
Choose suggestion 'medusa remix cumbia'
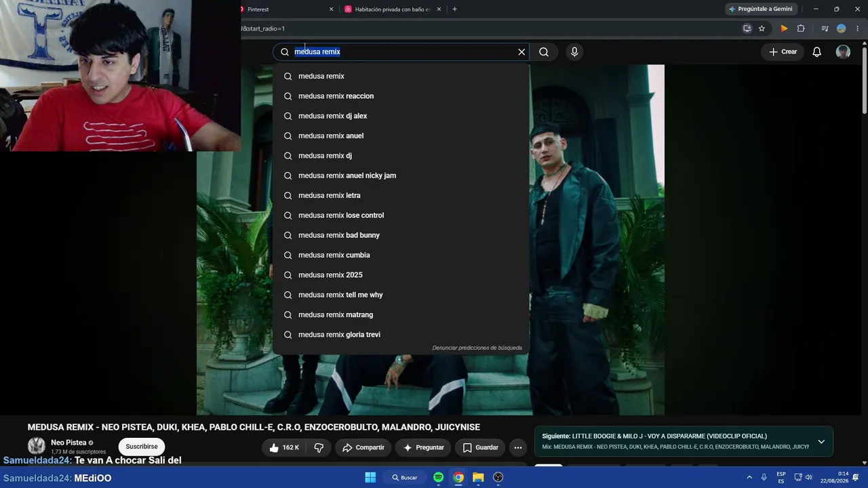pos(401,255)
